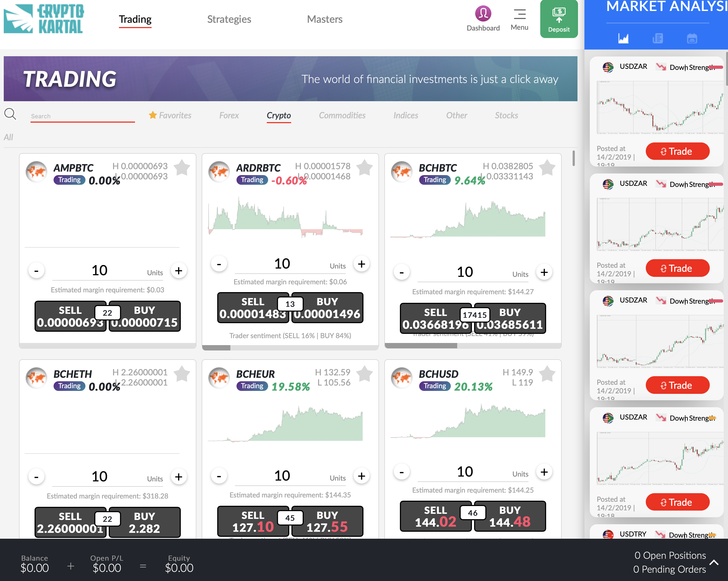
Task: Sell AMPBTC at 0.00000693
Action: [70, 316]
